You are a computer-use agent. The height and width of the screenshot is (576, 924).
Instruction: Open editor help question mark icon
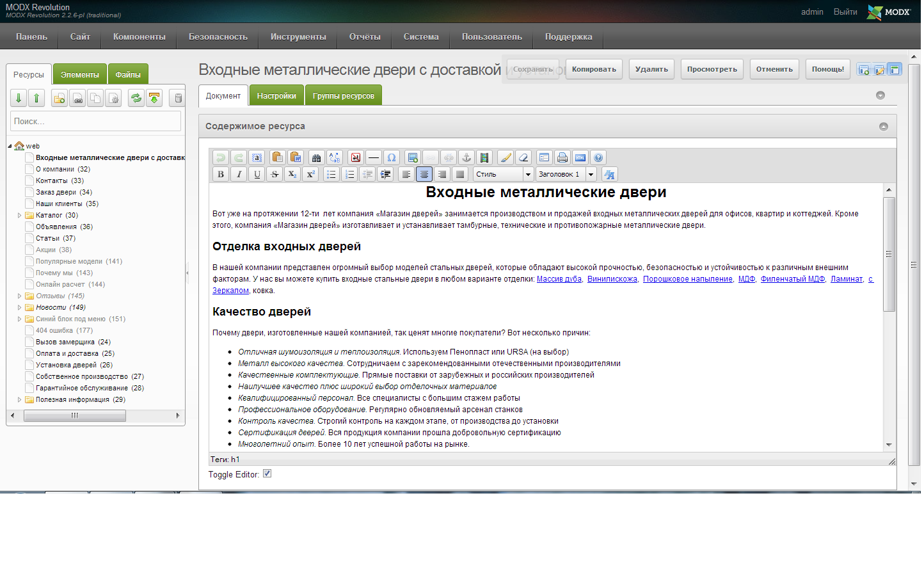tap(598, 157)
